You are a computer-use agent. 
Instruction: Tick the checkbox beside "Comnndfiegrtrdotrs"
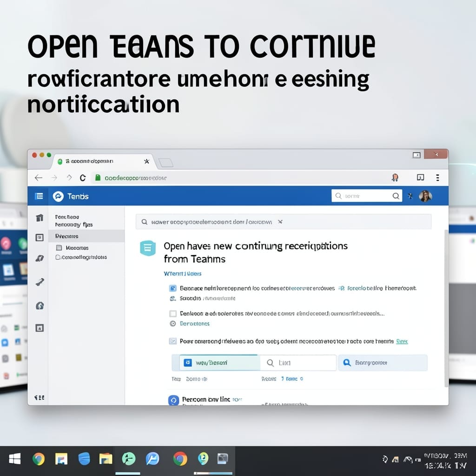58,257
